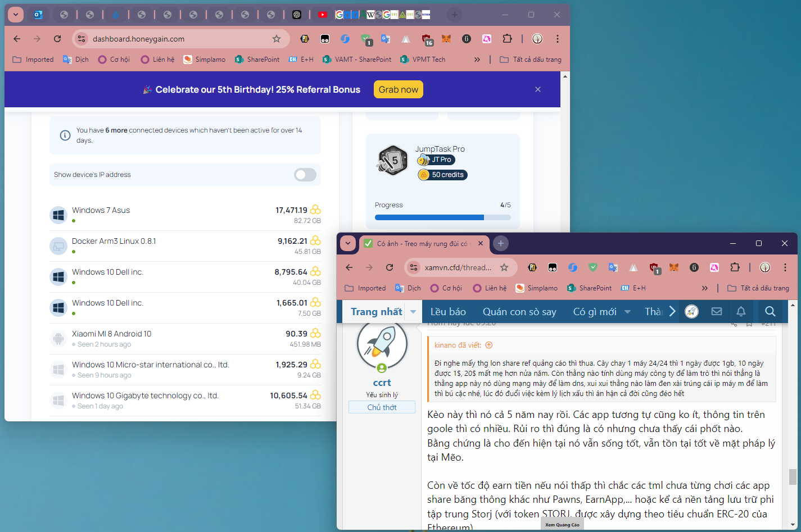
Task: Toggle Show device's IP address switch
Action: pos(305,175)
